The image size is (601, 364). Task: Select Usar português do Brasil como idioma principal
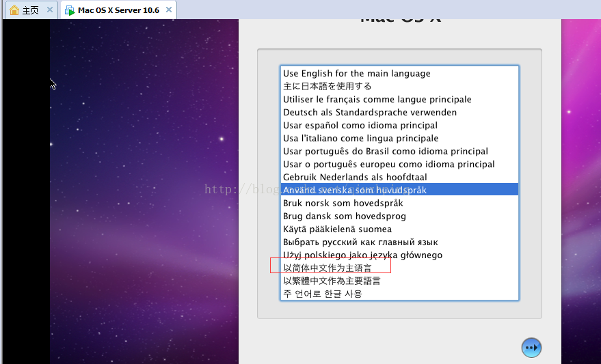[399, 151]
